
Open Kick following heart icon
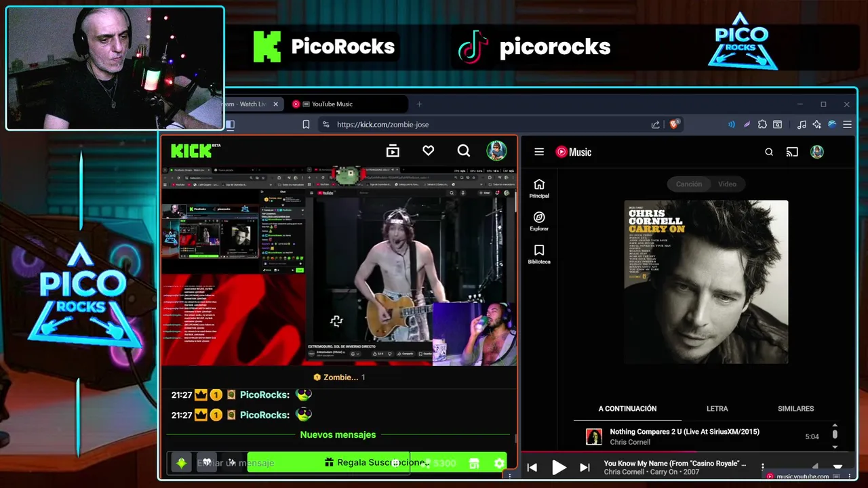point(428,150)
